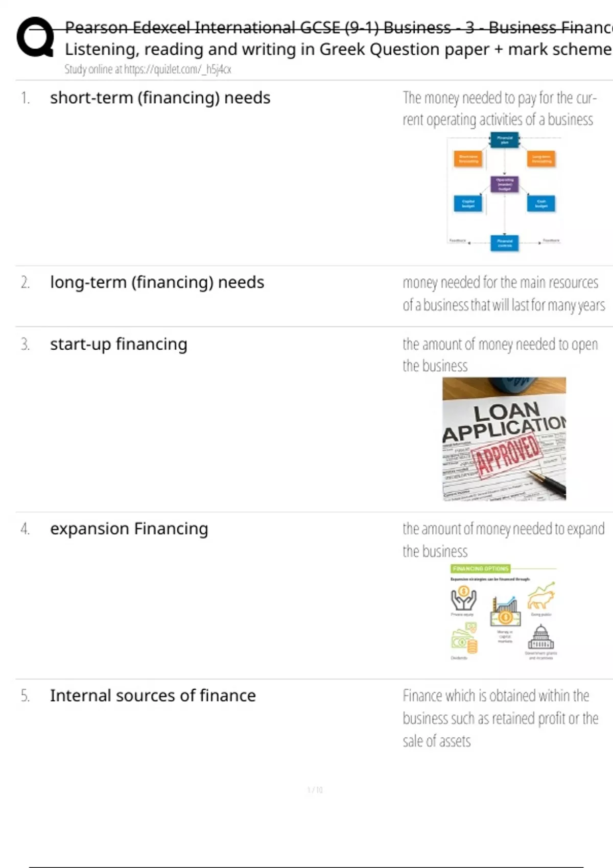Click the term "long-term (financing) needs"

157,282
